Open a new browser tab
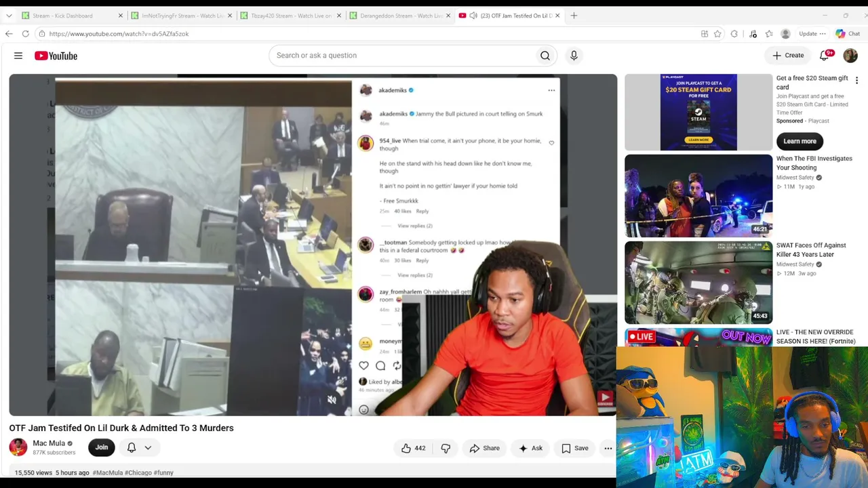The height and width of the screenshot is (488, 868). pos(574,16)
